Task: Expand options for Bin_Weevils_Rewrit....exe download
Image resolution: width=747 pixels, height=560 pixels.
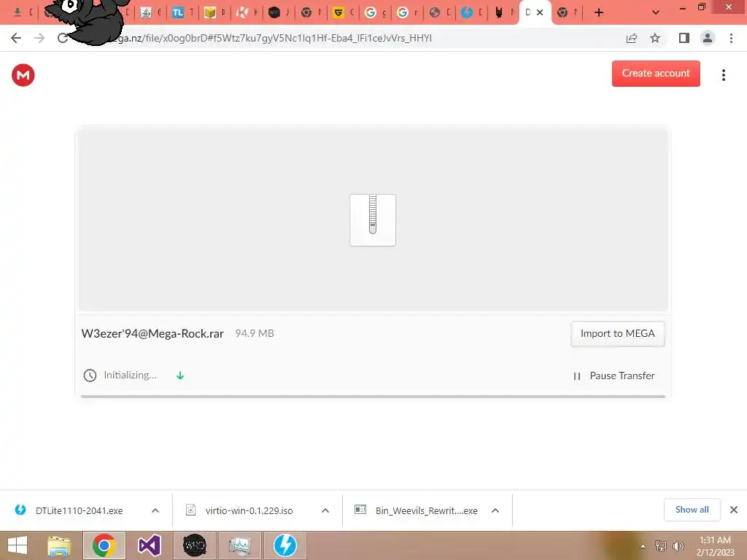Action: click(x=495, y=510)
